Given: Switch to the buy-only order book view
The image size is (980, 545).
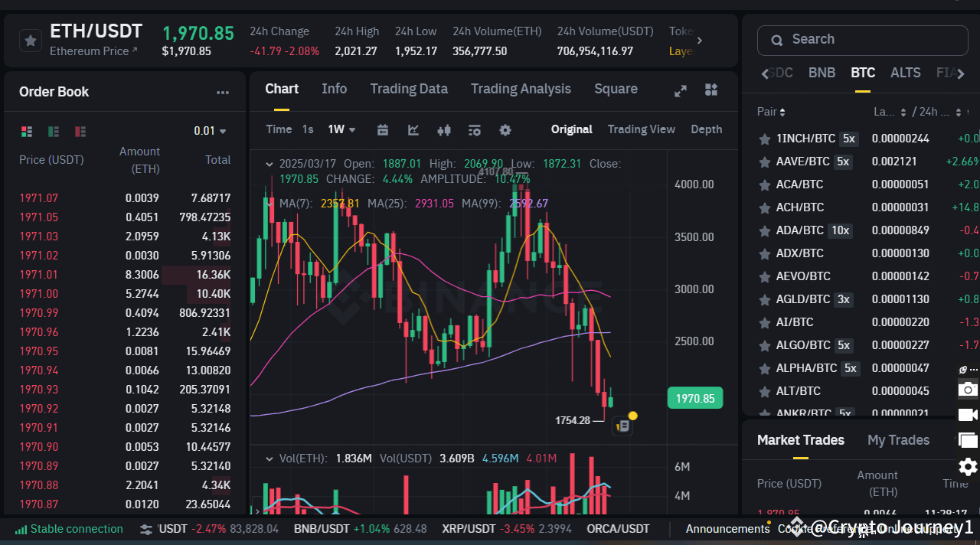Looking at the screenshot, I should 53,131.
